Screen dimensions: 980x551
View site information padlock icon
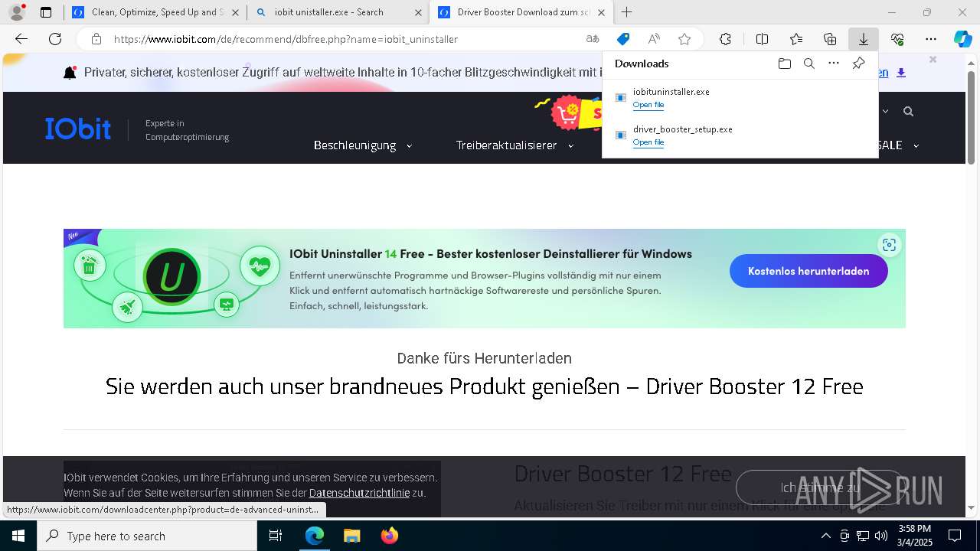(96, 39)
